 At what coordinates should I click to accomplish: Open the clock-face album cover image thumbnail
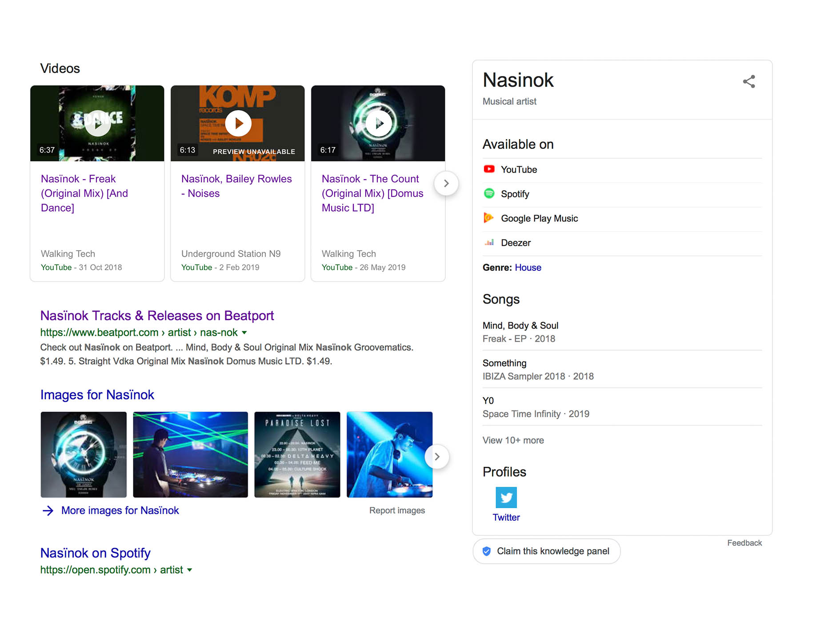coord(84,454)
